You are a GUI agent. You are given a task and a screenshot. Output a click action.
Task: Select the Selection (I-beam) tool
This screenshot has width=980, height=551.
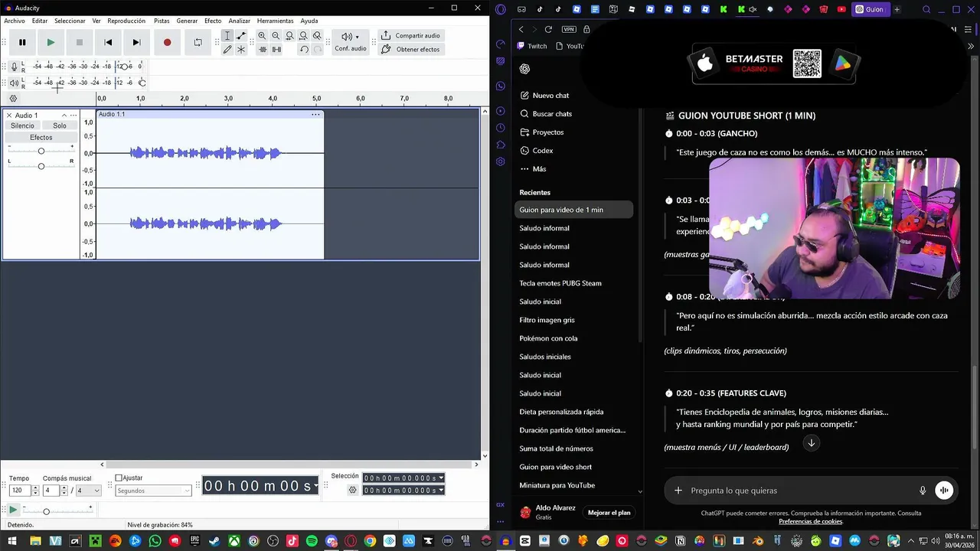227,36
